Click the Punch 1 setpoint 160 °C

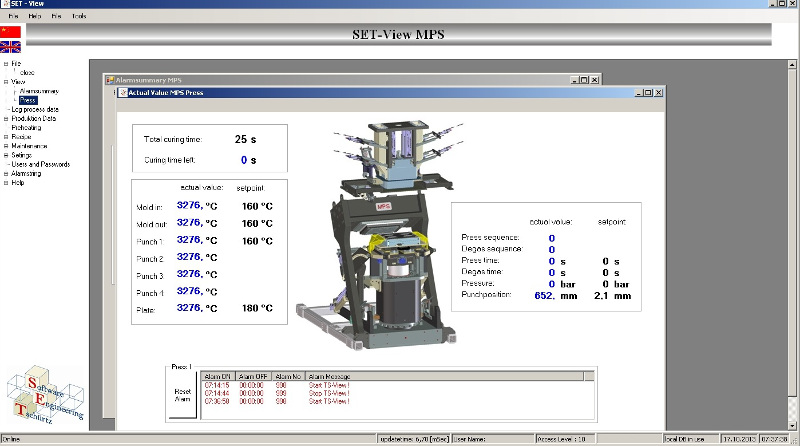point(257,241)
